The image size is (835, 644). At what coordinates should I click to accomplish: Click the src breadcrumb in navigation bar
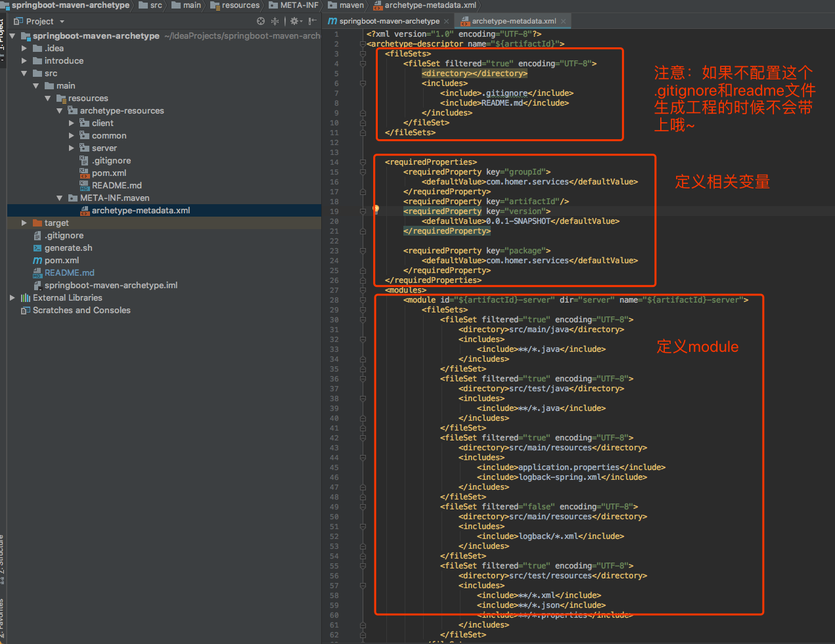click(x=150, y=5)
